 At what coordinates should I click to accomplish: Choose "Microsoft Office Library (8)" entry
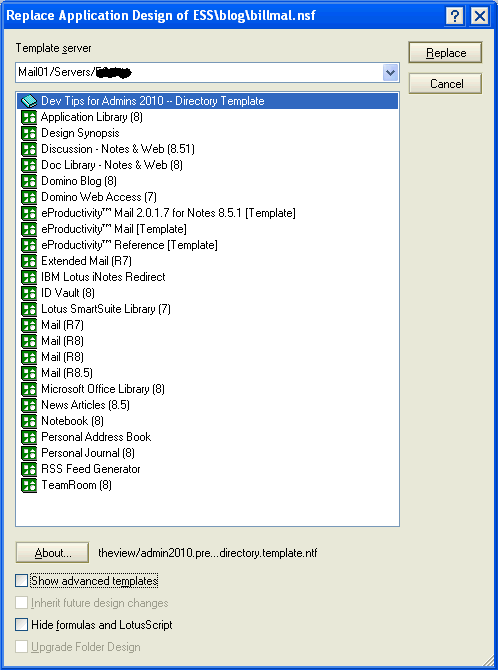pyautogui.click(x=103, y=389)
